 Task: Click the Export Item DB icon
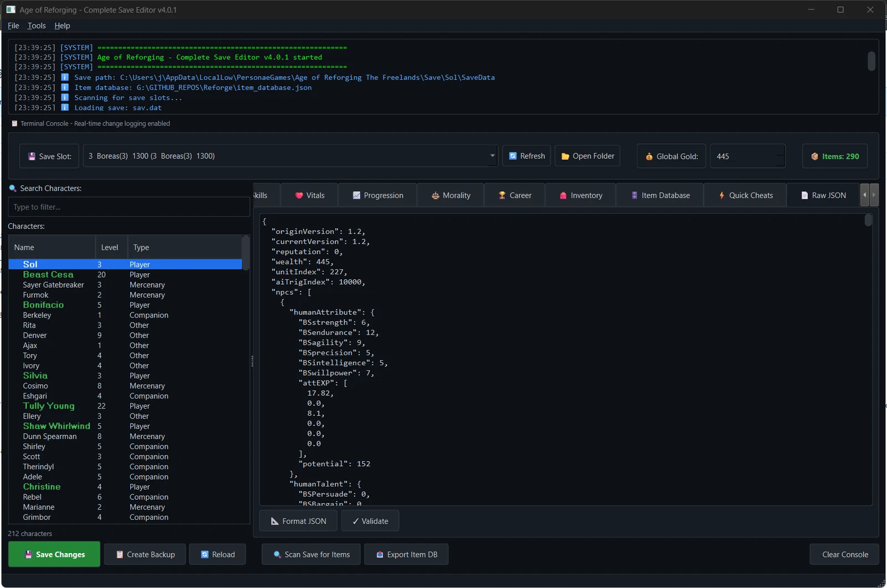coord(380,554)
